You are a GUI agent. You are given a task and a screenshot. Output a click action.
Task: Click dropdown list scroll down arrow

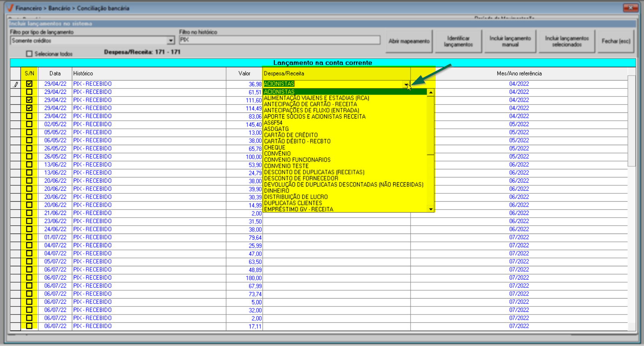430,209
